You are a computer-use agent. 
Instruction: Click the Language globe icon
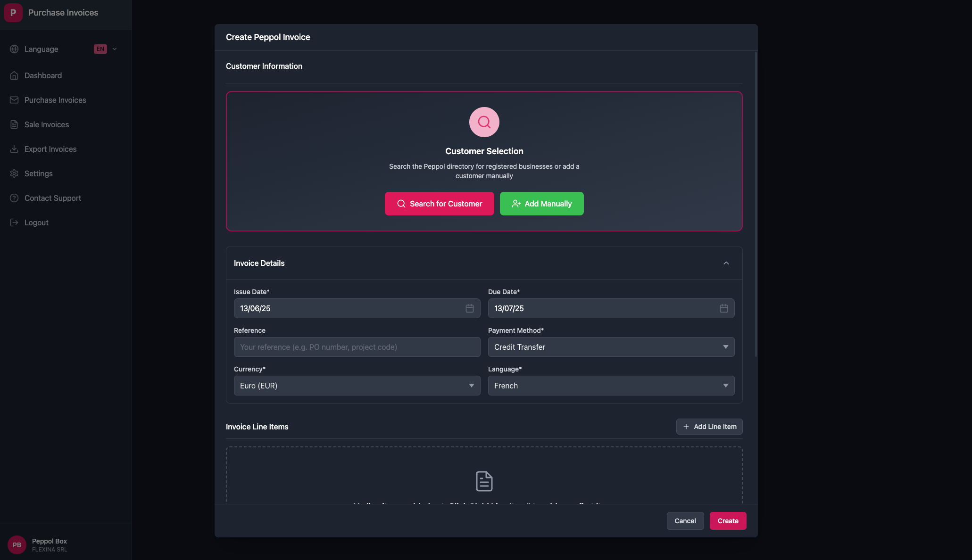tap(14, 49)
